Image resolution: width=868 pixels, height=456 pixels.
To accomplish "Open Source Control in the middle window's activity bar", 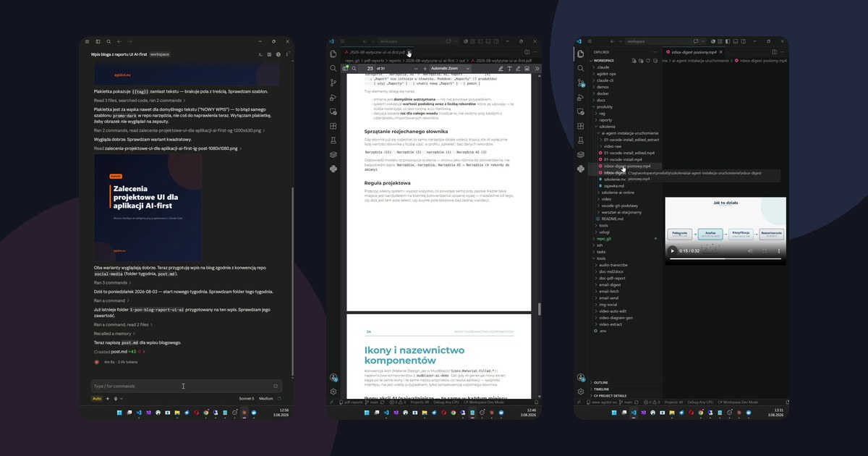I will tap(333, 83).
